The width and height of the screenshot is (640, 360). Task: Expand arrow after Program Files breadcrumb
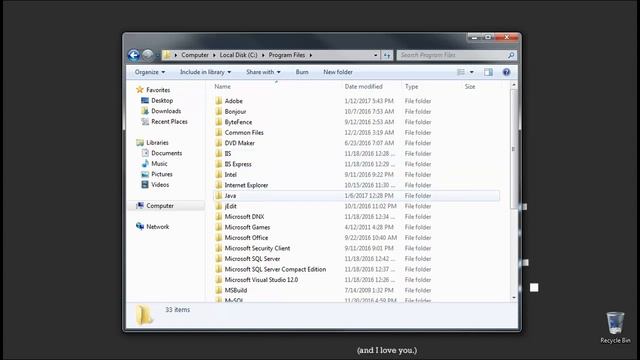tap(311, 55)
